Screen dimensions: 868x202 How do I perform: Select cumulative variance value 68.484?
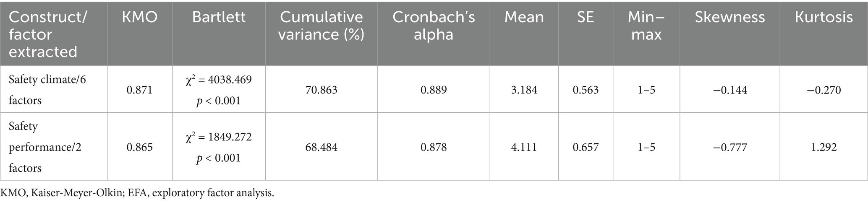pyautogui.click(x=321, y=147)
